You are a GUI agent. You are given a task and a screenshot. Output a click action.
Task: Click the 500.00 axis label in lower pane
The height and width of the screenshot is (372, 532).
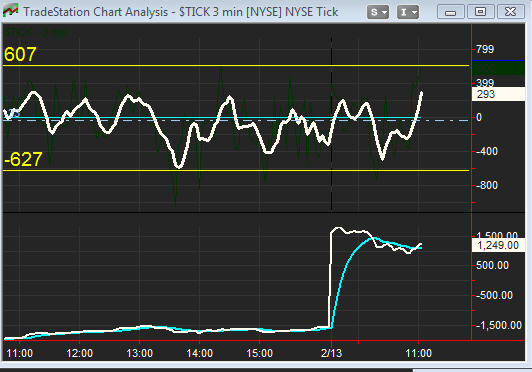(492, 265)
